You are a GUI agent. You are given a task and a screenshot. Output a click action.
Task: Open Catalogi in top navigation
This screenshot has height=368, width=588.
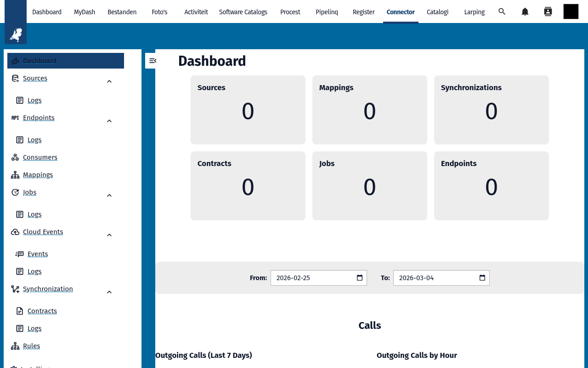(437, 12)
